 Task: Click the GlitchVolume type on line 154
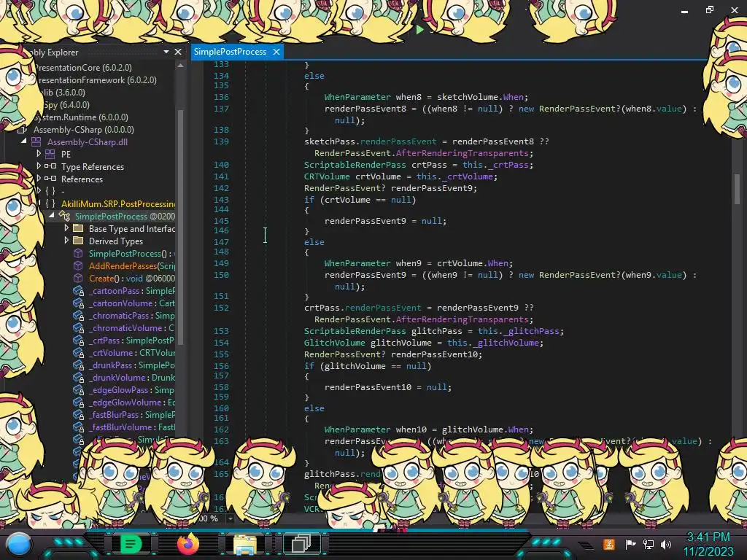click(x=334, y=343)
